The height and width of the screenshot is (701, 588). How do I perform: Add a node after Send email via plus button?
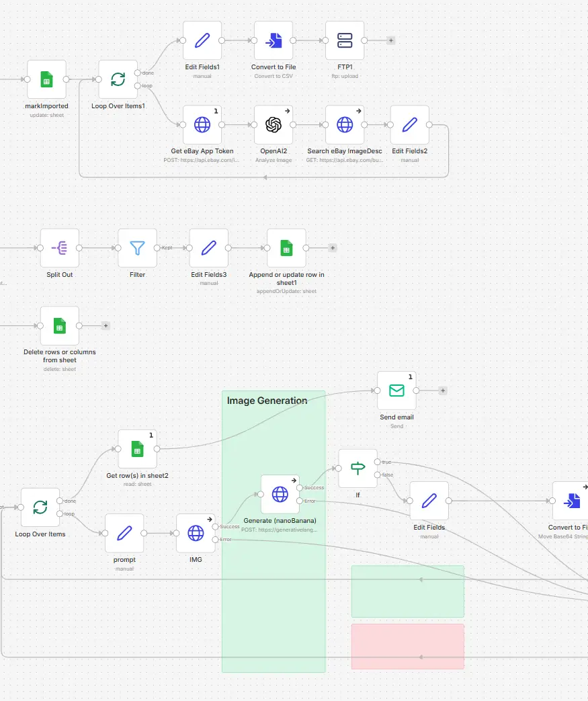click(442, 390)
